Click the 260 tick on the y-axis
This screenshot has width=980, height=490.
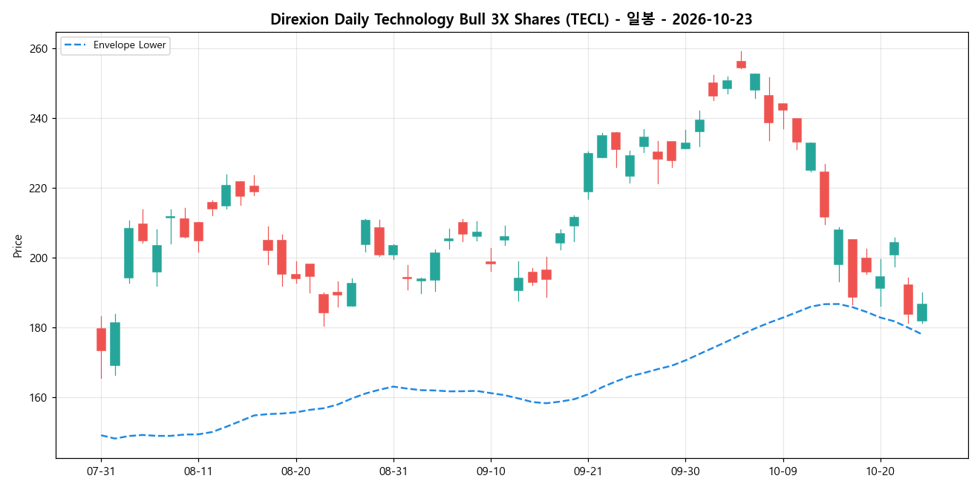pyautogui.click(x=39, y=49)
